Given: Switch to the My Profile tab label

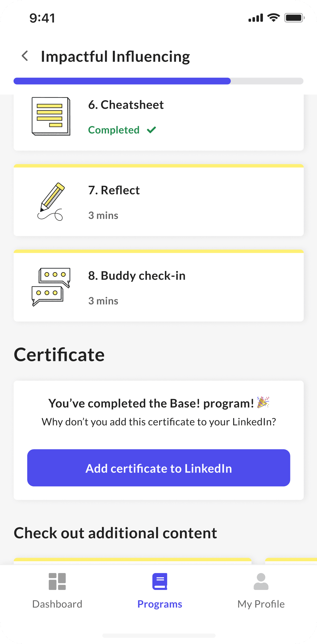Looking at the screenshot, I should [261, 604].
